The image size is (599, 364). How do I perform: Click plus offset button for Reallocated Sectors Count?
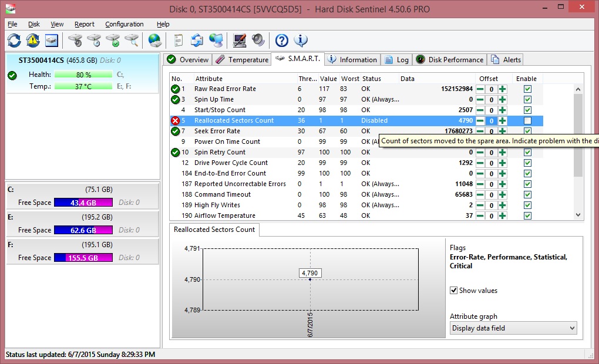[x=503, y=121]
